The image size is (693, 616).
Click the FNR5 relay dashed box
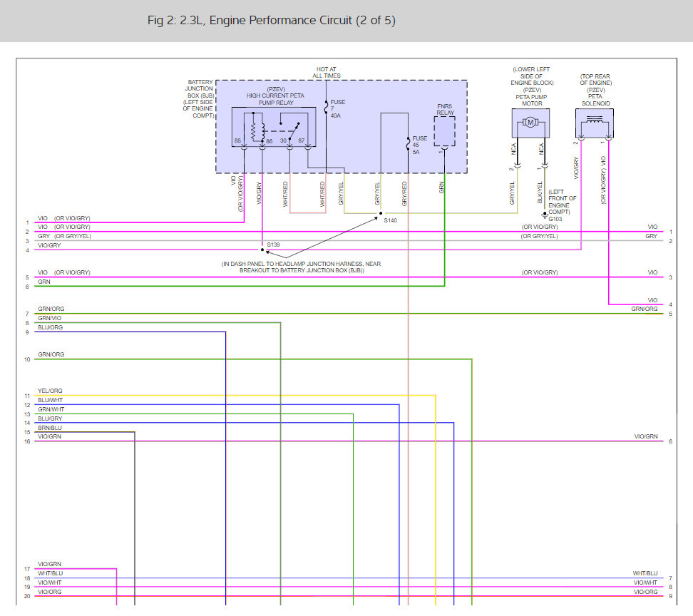[445, 131]
